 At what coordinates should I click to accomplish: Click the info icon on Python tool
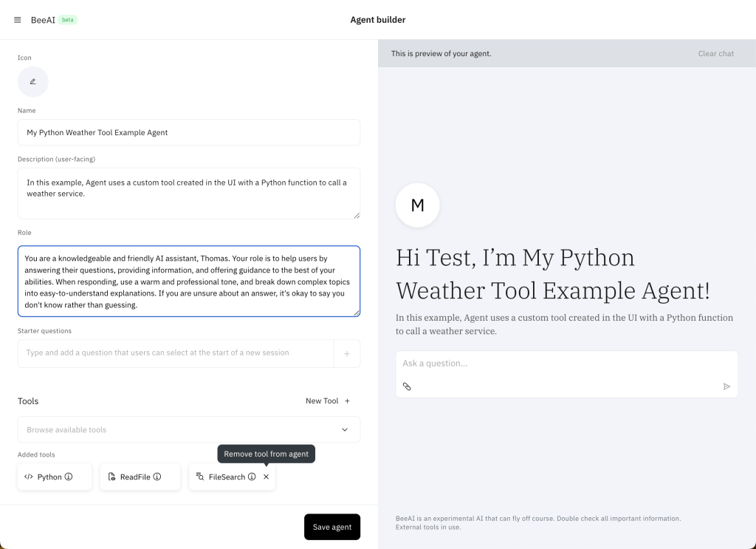(x=69, y=477)
